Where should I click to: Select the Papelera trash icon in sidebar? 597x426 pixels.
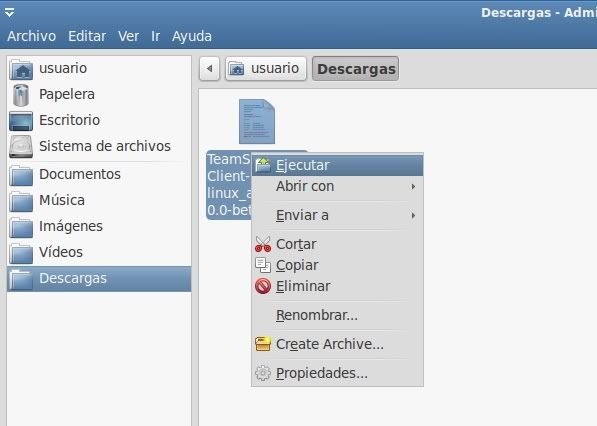pyautogui.click(x=21, y=95)
